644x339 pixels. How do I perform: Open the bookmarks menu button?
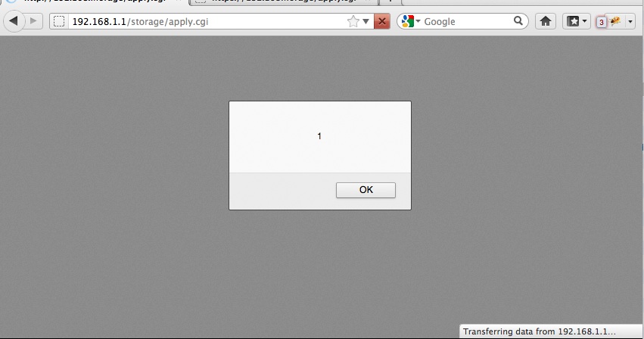click(577, 21)
